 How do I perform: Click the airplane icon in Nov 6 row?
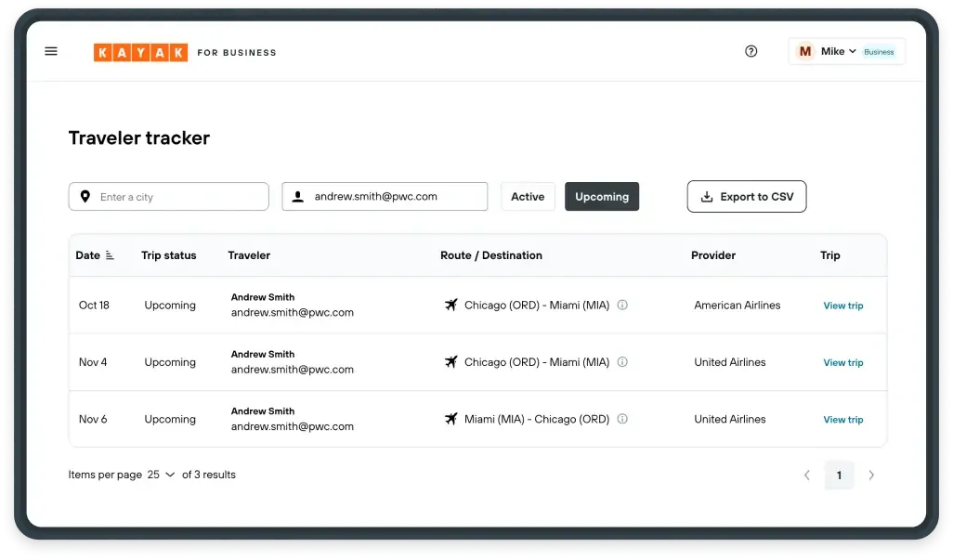(x=451, y=419)
